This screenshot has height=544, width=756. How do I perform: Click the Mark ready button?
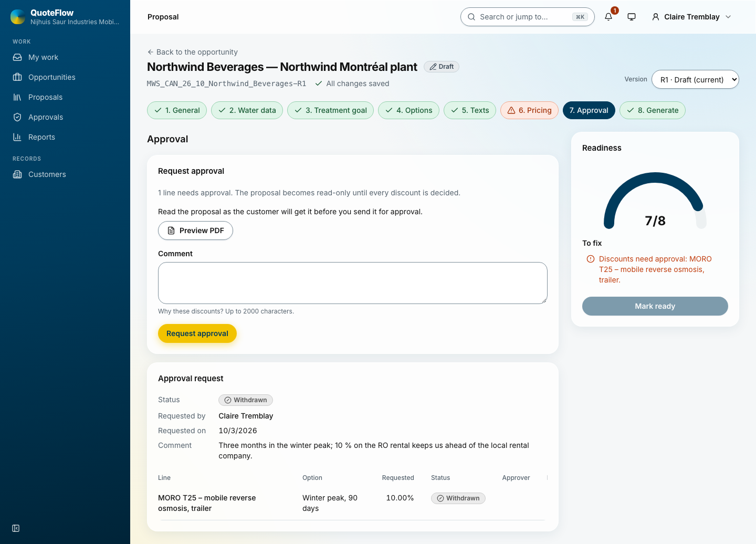coord(655,306)
